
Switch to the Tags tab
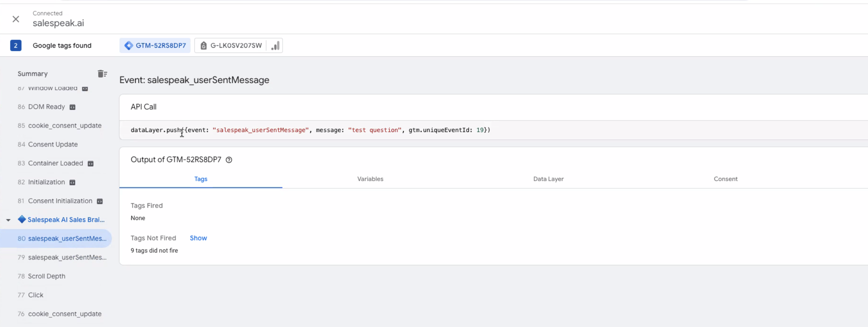point(201,179)
